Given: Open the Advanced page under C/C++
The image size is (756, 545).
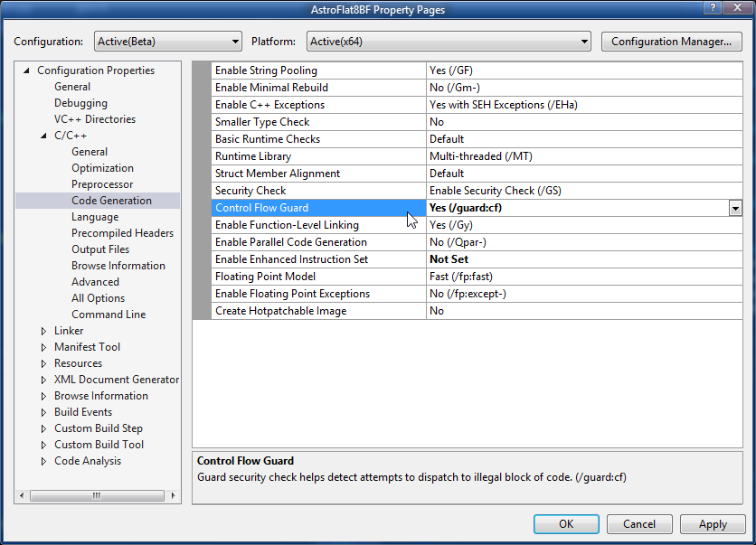Looking at the screenshot, I should click(x=95, y=282).
